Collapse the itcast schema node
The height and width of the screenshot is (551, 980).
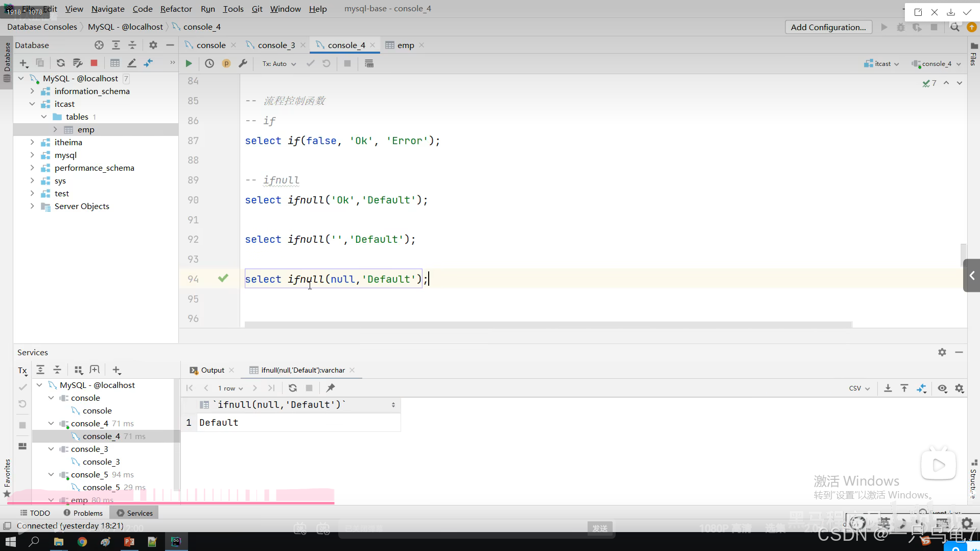32,104
